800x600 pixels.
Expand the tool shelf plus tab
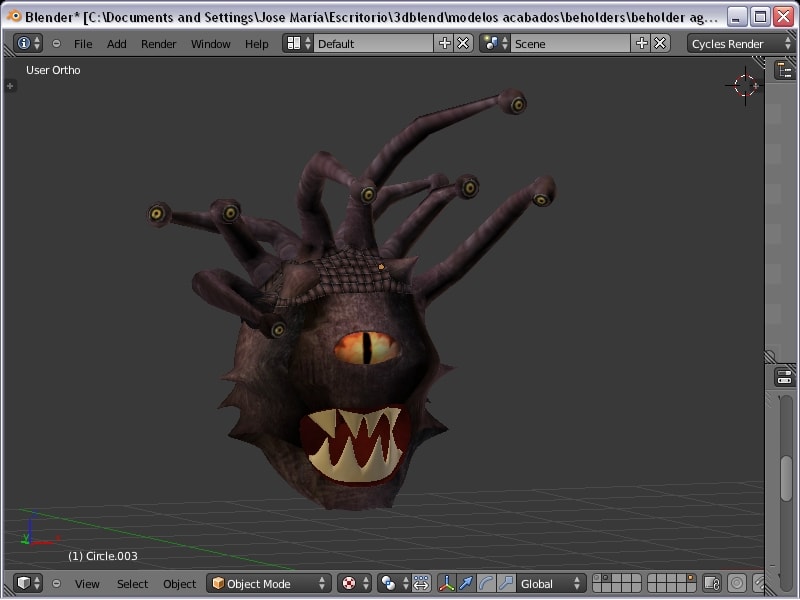(10, 86)
